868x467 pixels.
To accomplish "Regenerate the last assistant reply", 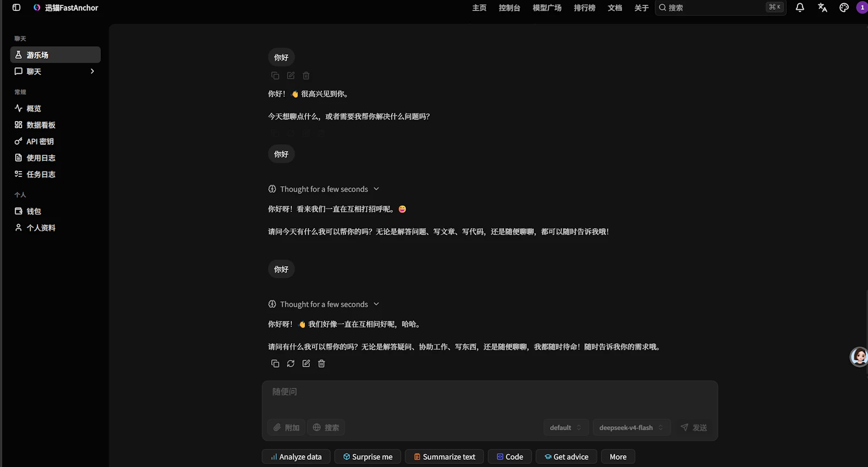I will point(291,363).
